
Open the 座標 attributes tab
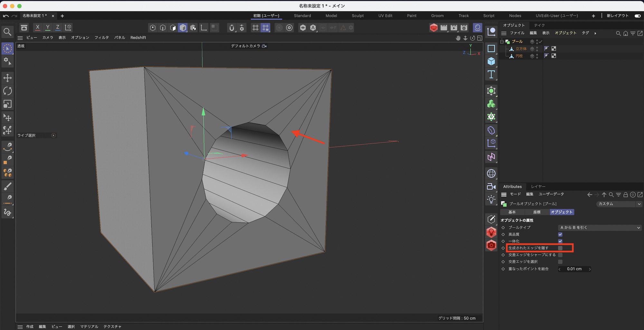click(537, 212)
